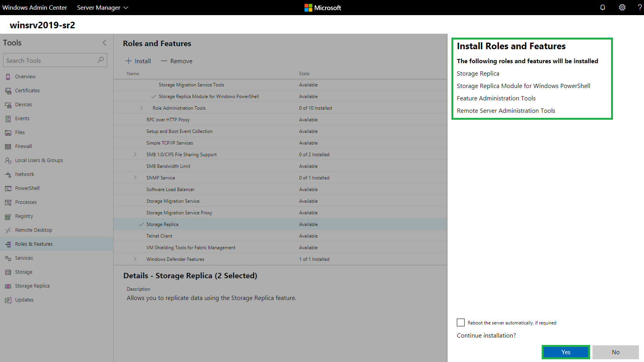This screenshot has height=362, width=644.
Task: Open the notifications bell icon
Action: (603, 7)
